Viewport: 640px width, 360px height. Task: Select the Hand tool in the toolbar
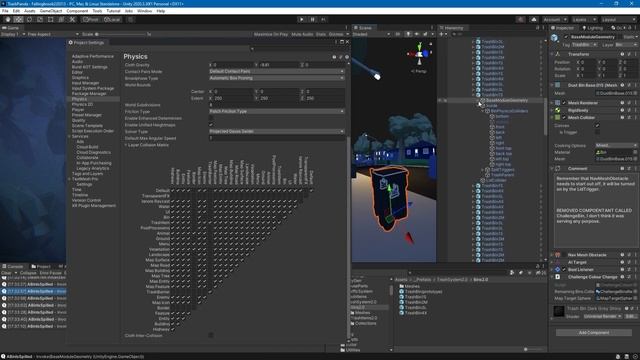[8, 19]
